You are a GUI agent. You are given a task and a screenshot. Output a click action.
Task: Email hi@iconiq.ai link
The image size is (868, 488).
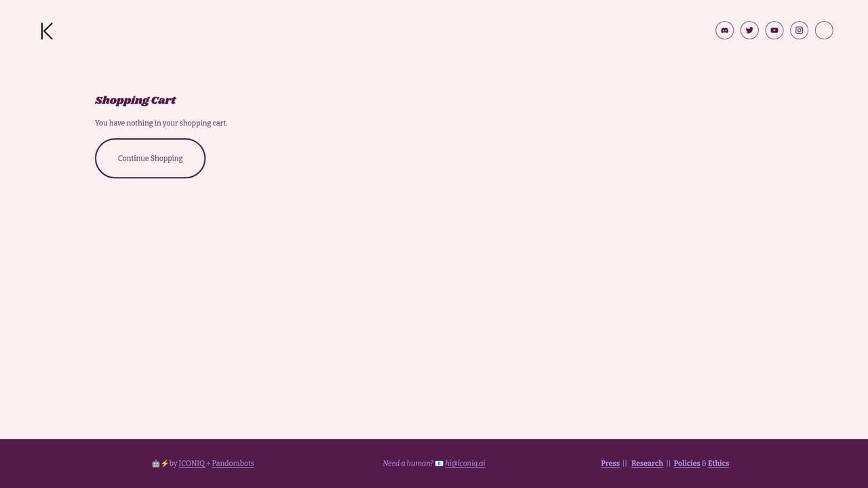(465, 464)
